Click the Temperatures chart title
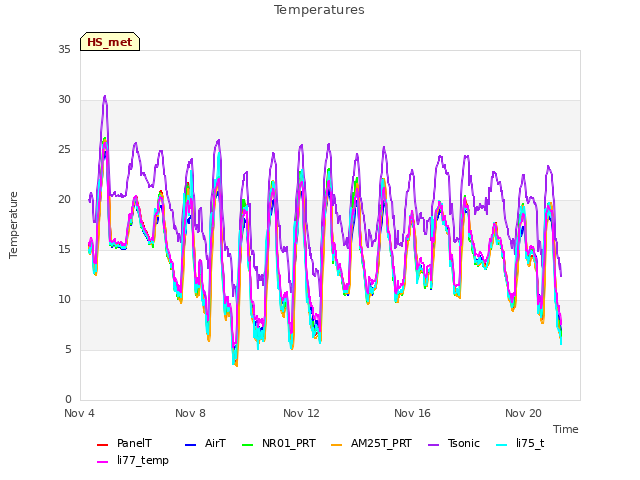The width and height of the screenshot is (640, 480). (x=319, y=10)
